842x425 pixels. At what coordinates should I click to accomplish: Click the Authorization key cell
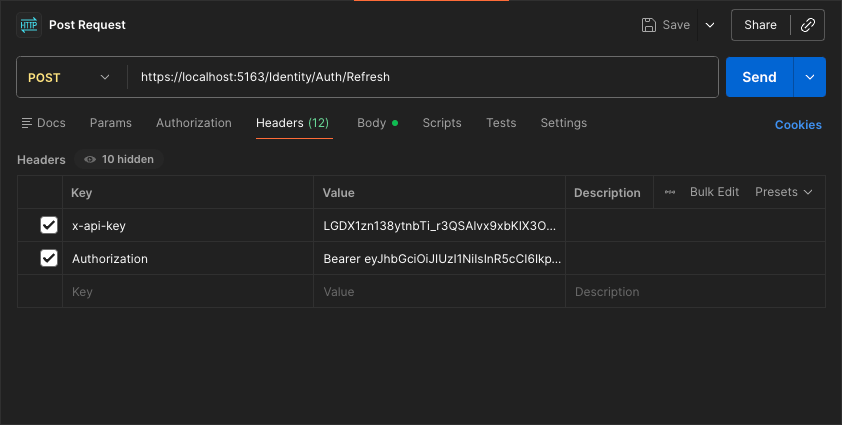pos(188,258)
